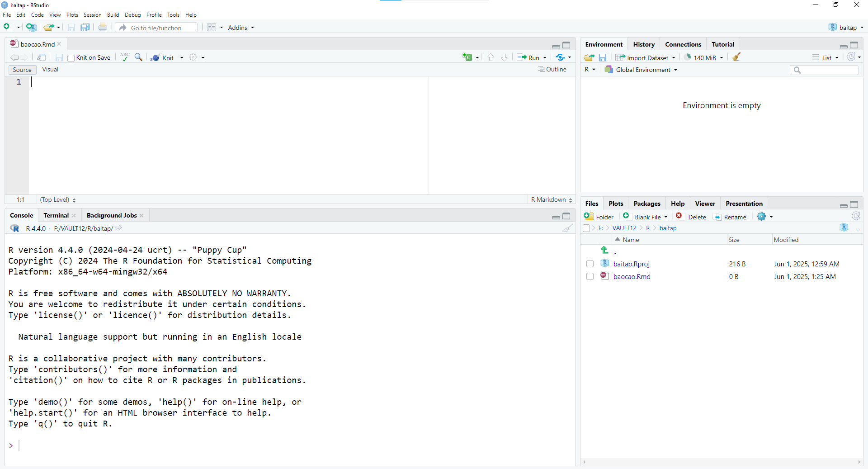Click Save all documents icon
868x469 pixels.
tap(85, 27)
